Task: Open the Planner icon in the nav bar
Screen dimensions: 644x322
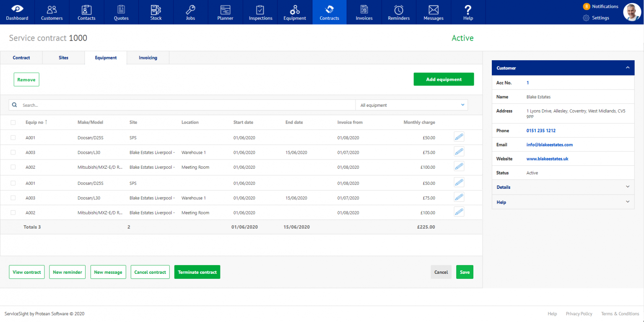Action: [225, 12]
